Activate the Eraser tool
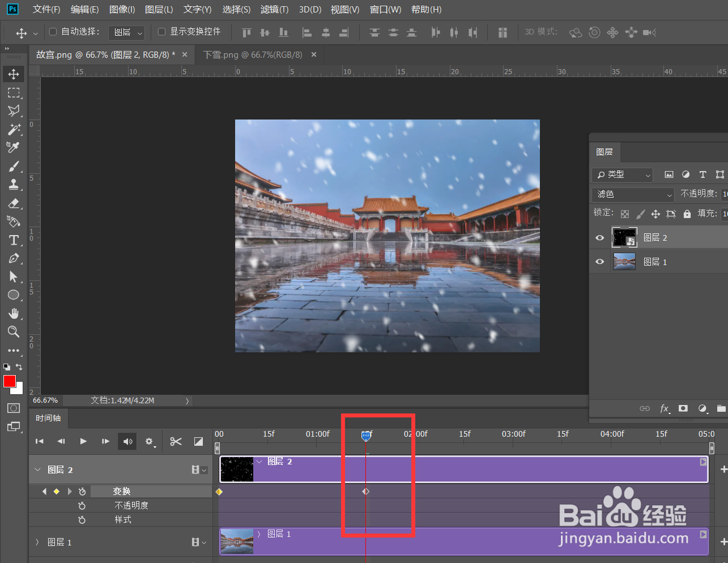Image resolution: width=728 pixels, height=563 pixels. 14,203
